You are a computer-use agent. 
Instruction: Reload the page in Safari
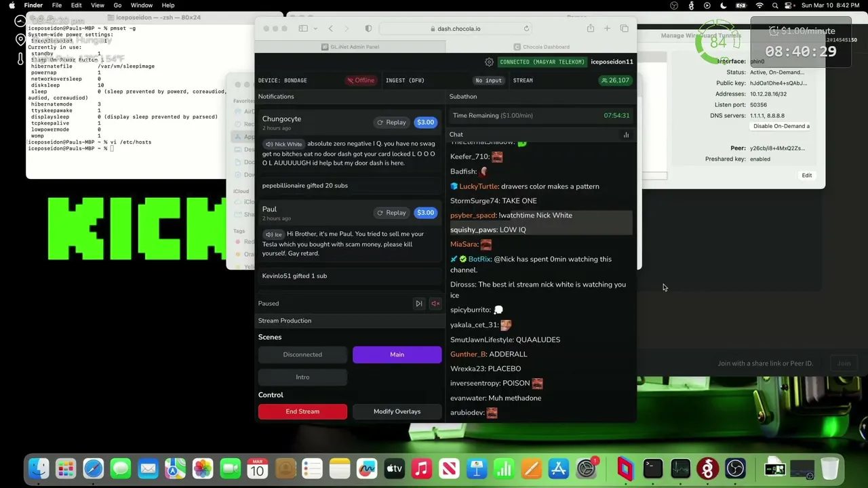coord(526,28)
